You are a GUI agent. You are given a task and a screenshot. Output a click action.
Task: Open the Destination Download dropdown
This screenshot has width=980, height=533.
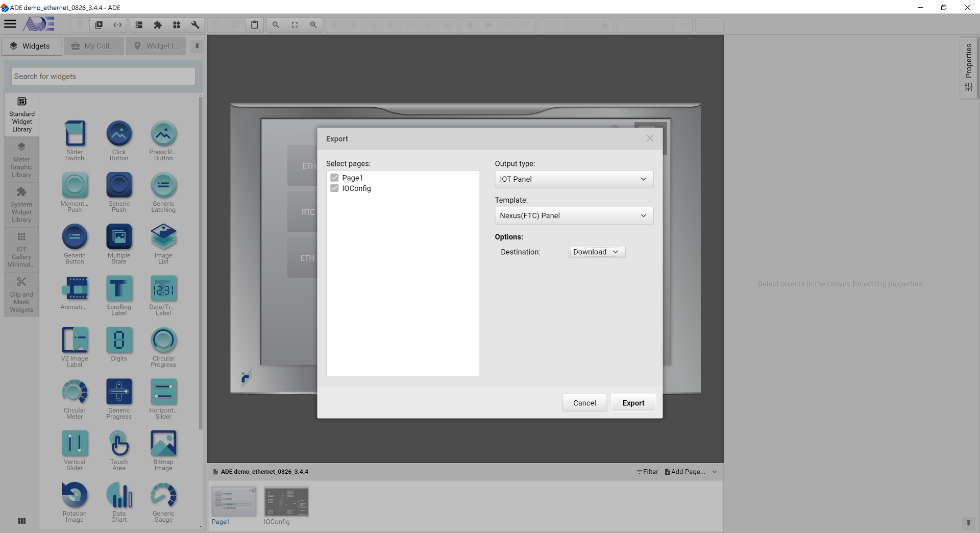tap(596, 252)
